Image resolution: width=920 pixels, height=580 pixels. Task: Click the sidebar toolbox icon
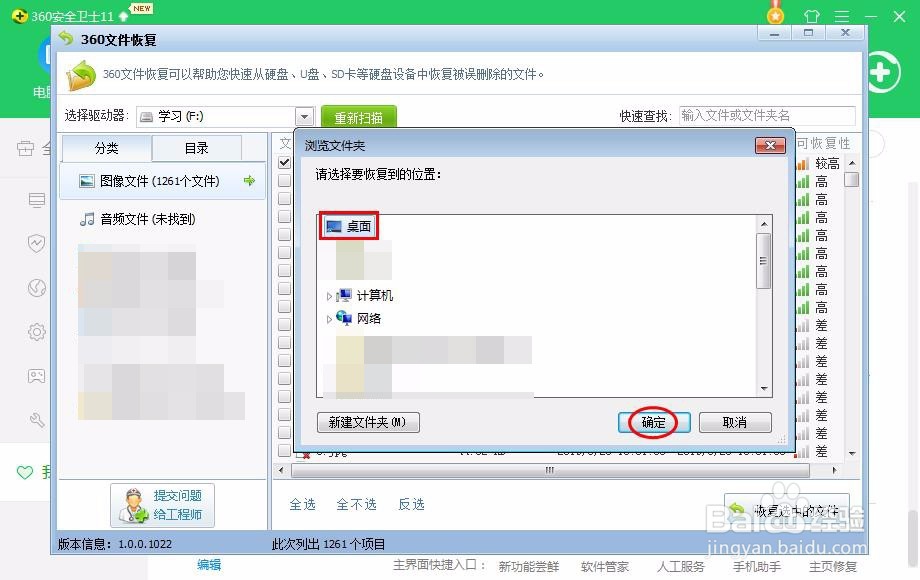[x=25, y=148]
